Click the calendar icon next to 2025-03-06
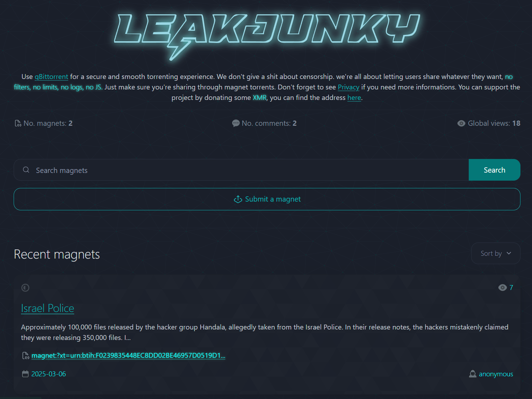 pos(25,374)
